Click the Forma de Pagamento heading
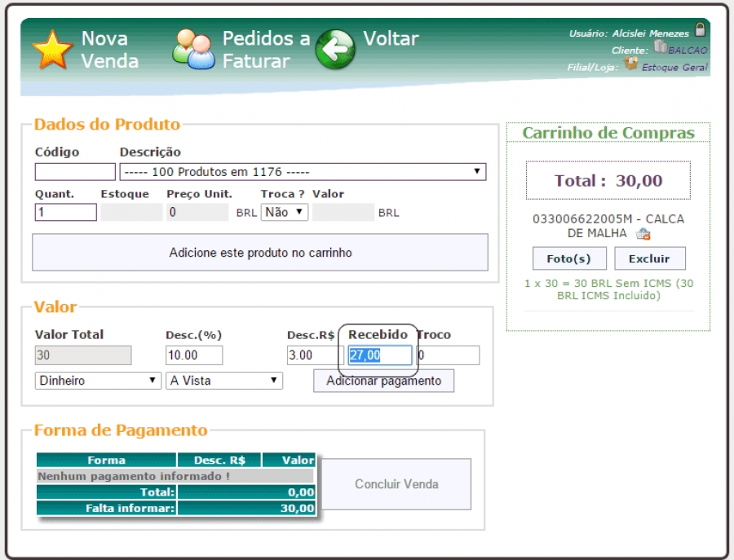 [121, 430]
